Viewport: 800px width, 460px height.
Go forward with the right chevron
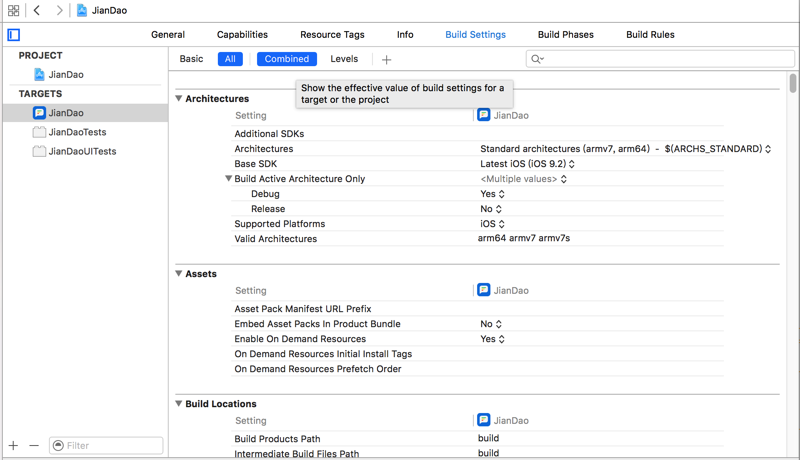[59, 10]
